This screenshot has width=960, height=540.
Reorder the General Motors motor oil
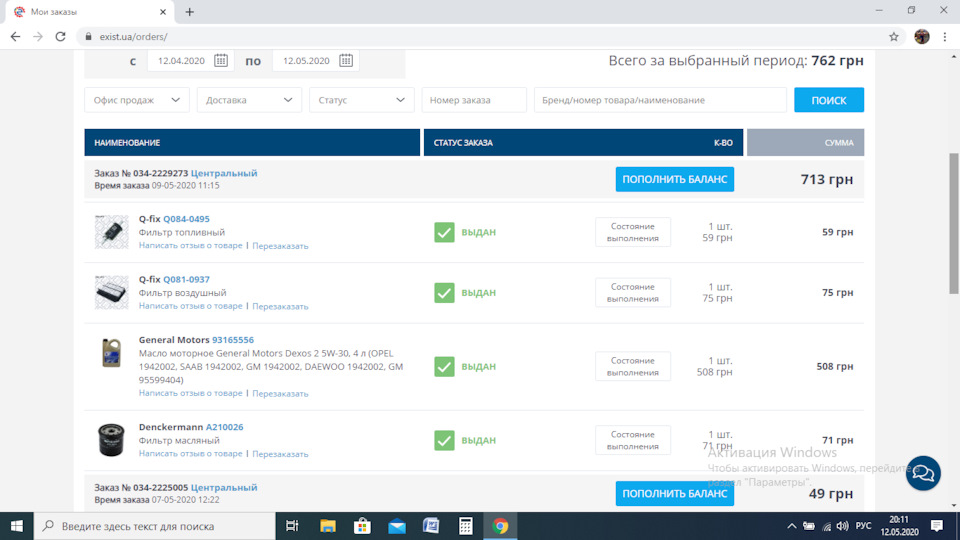pyautogui.click(x=280, y=393)
